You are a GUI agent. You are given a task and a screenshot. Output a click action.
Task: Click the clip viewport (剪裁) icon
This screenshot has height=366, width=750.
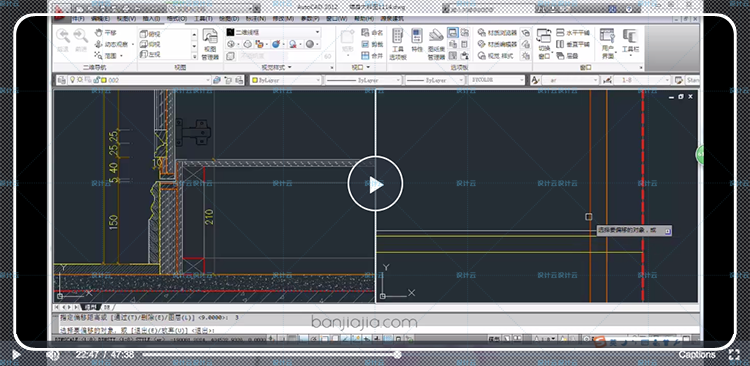[x=372, y=44]
